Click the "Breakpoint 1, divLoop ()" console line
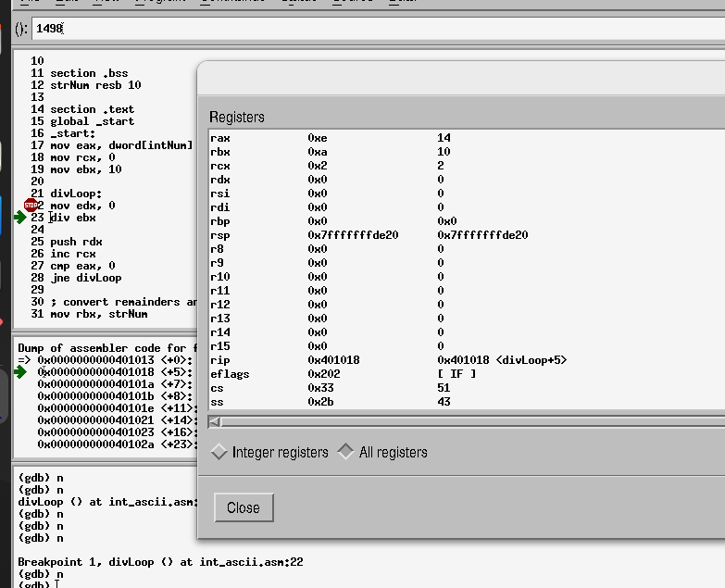 pyautogui.click(x=160, y=562)
